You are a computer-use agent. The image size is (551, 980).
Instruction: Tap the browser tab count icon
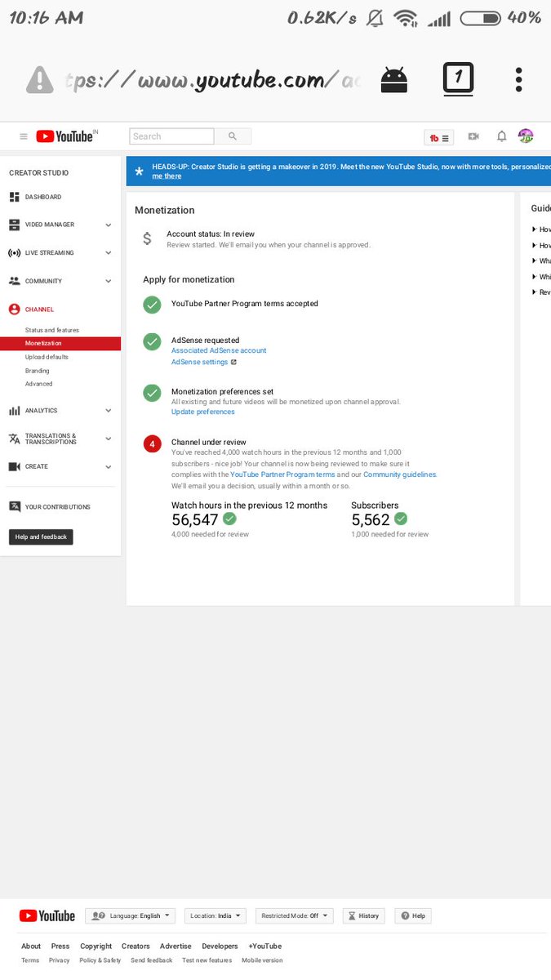pos(458,78)
